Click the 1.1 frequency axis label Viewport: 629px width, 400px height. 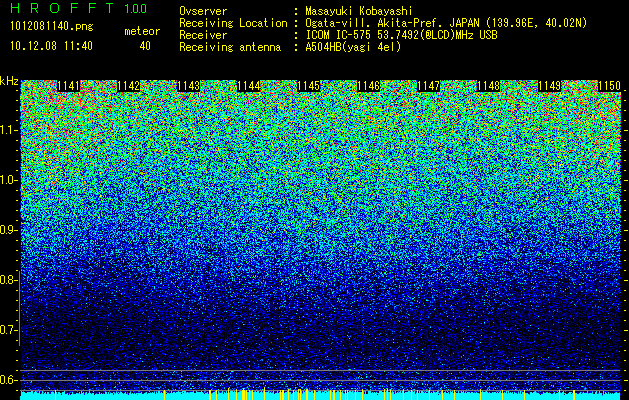[x=9, y=130]
